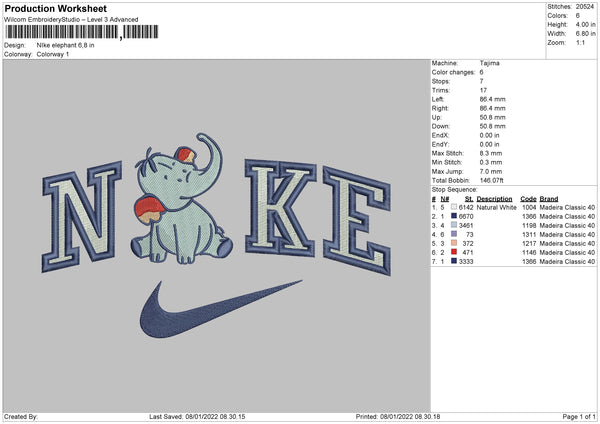Click 'Wilcom EmbroideryStudio – Level 3 Advanced' text
The image size is (600, 424).
(x=71, y=20)
